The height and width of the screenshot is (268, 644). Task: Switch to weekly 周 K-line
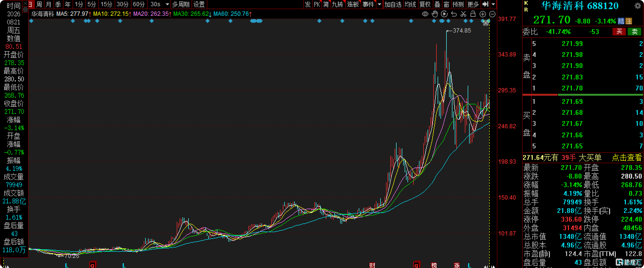pos(39,4)
